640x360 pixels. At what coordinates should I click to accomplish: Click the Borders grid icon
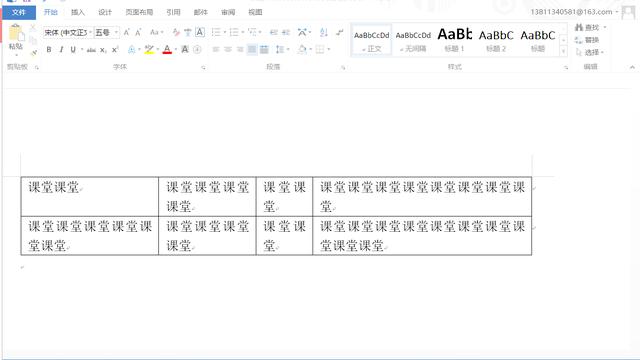320,50
